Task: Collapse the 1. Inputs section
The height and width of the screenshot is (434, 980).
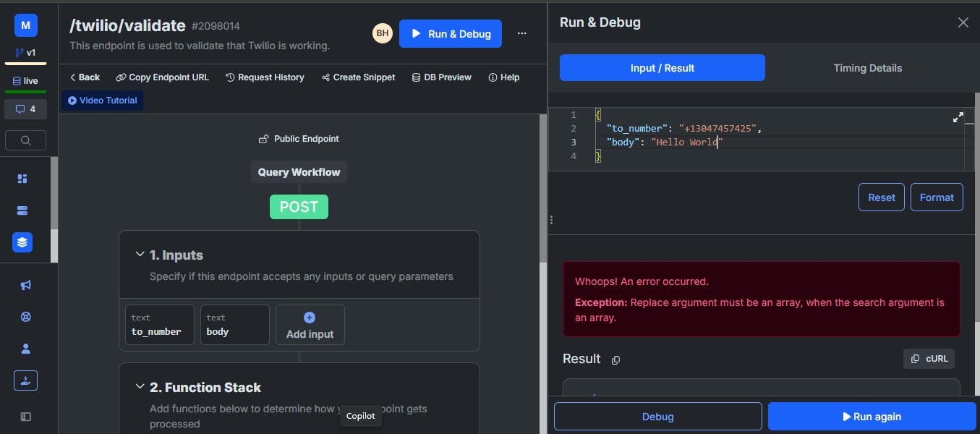Action: click(140, 255)
